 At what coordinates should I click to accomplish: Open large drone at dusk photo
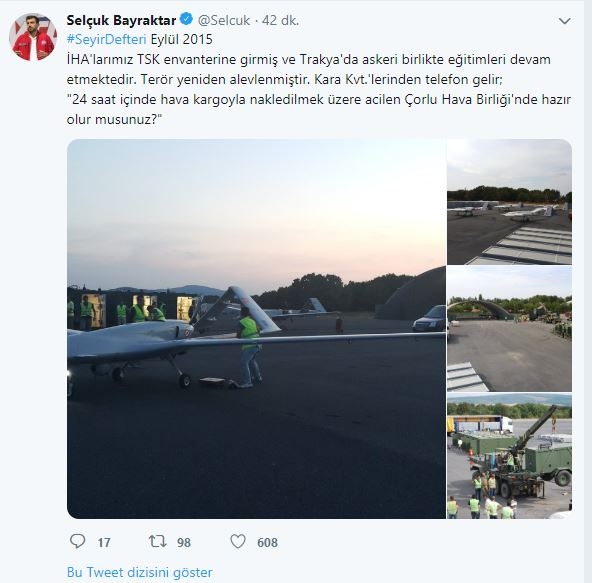pos(256,329)
